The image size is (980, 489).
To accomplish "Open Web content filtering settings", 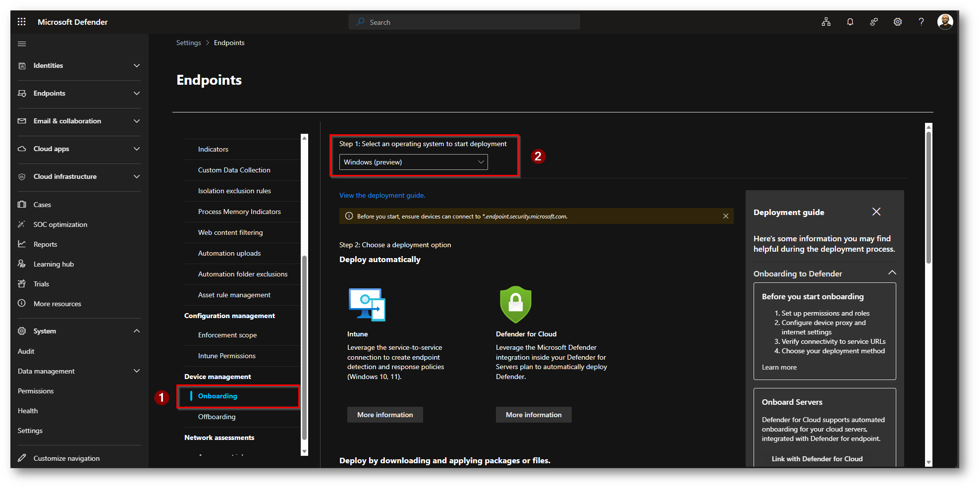I will click(230, 233).
